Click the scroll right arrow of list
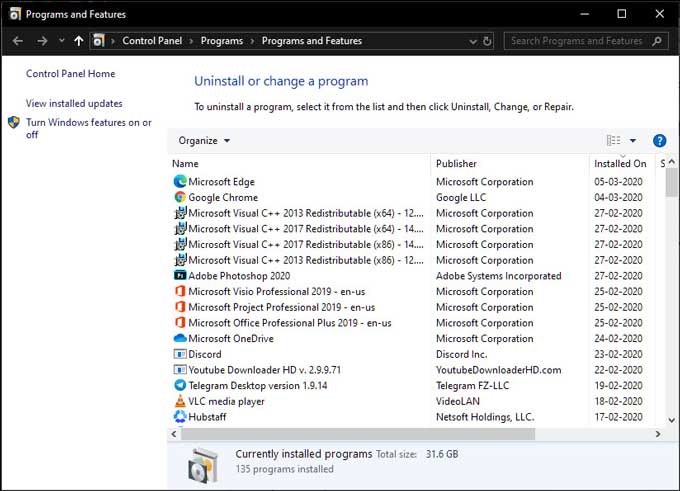Image resolution: width=680 pixels, height=491 pixels. click(658, 434)
